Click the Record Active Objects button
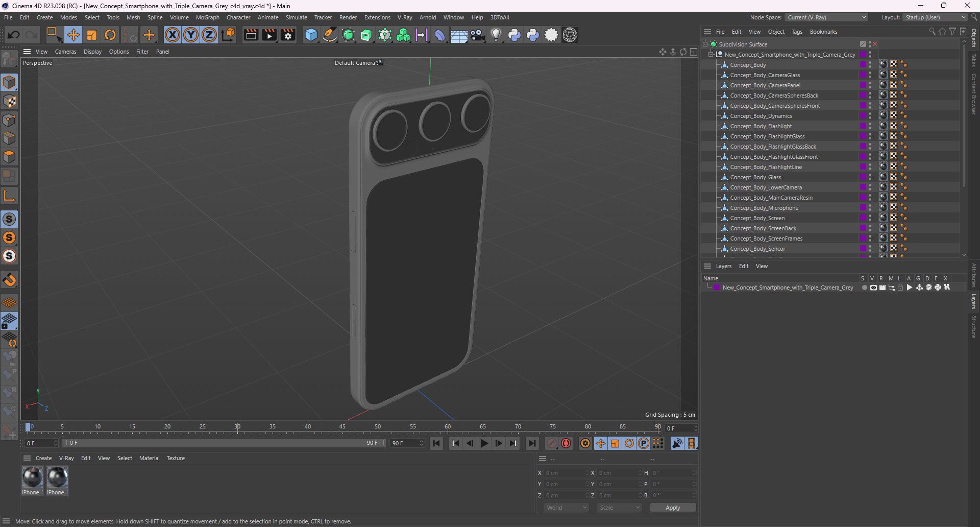 pos(551,443)
